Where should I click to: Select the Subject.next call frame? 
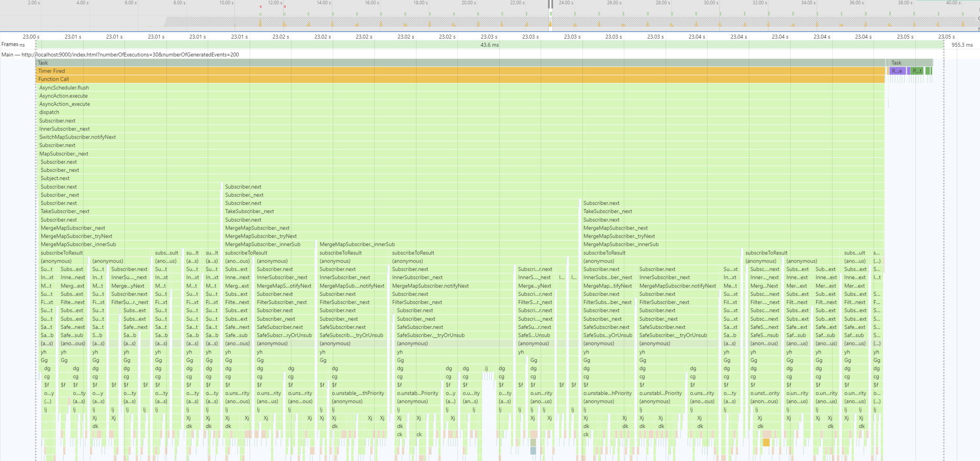click(55, 178)
